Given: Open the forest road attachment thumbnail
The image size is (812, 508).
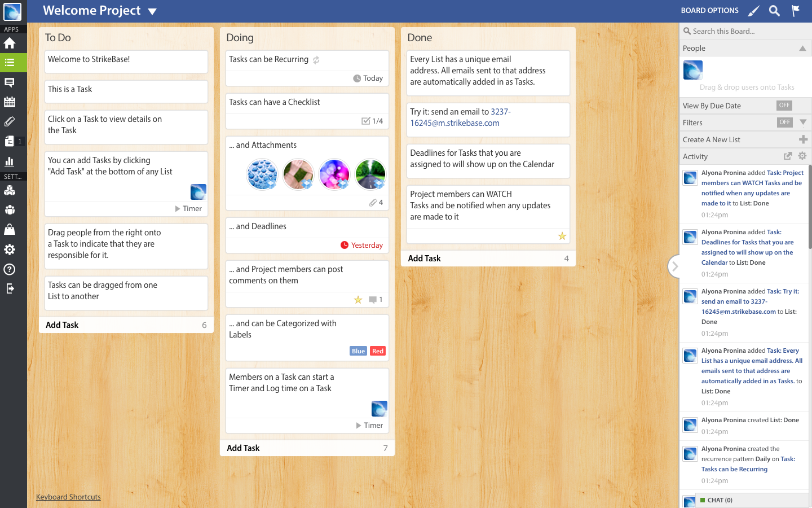Looking at the screenshot, I should tap(370, 174).
